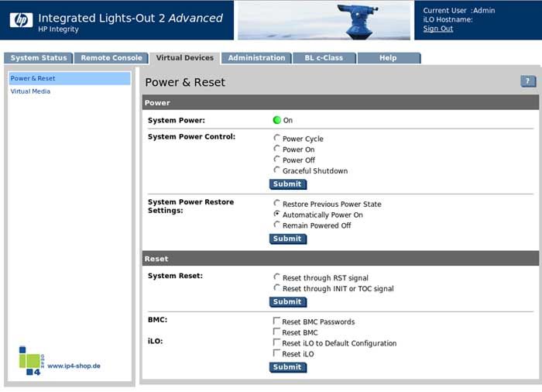Screen dimensions: 542x392
Task: Click the 'Current User :Admin' text
Action: pos(458,11)
